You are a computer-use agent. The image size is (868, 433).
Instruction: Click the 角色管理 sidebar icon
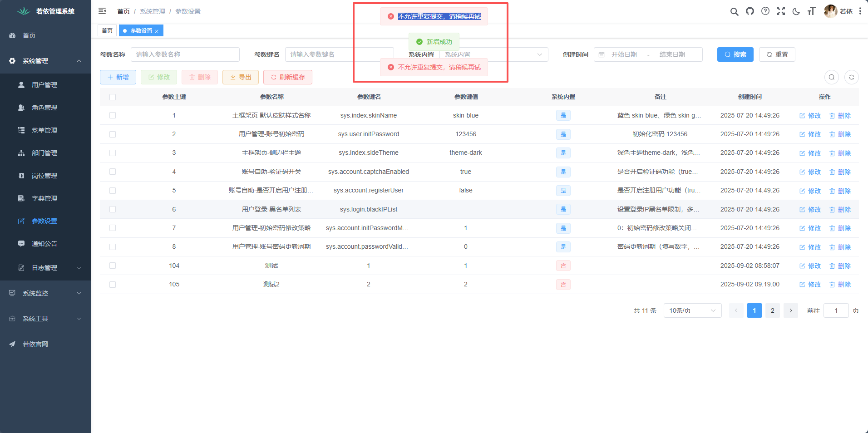[21, 108]
